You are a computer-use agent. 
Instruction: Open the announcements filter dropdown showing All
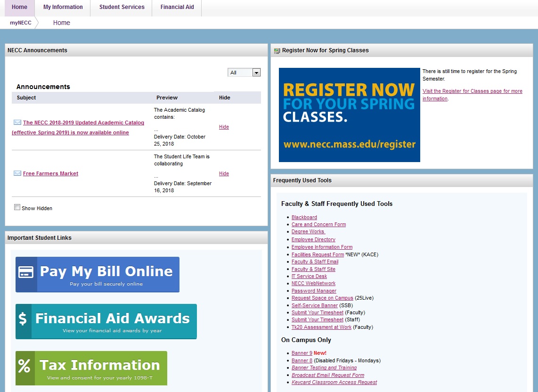[244, 73]
